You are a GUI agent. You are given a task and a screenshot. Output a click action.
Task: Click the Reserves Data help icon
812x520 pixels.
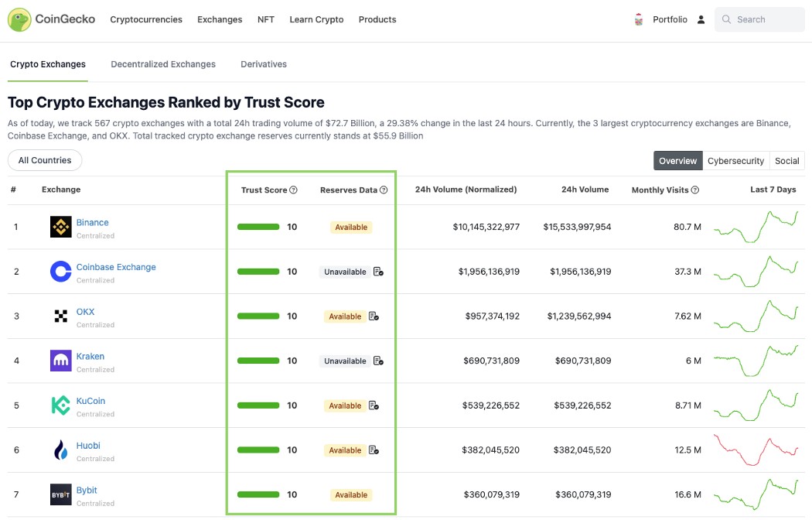(x=384, y=190)
